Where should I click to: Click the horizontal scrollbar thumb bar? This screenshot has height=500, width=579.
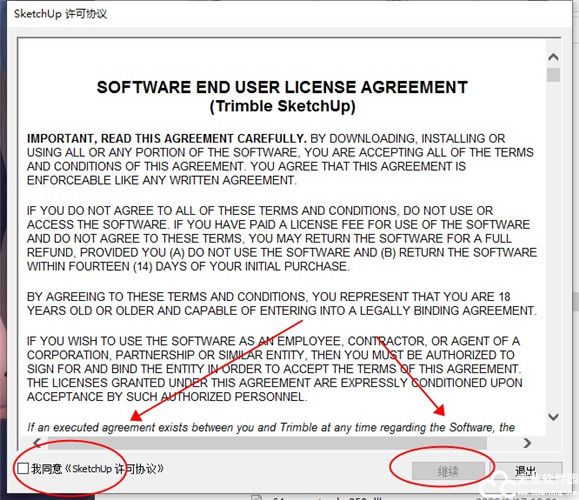267,442
